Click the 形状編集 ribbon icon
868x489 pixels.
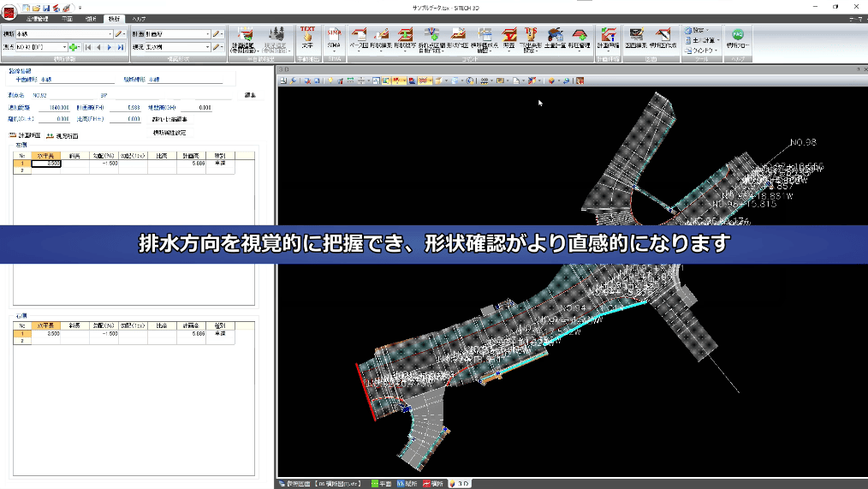tap(381, 37)
